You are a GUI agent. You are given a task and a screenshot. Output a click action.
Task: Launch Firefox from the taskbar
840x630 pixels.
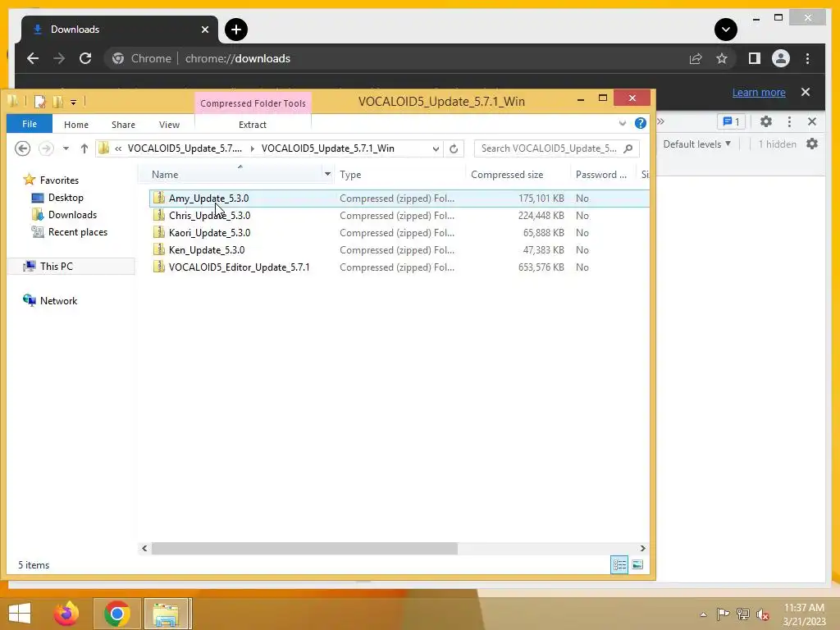(x=66, y=614)
